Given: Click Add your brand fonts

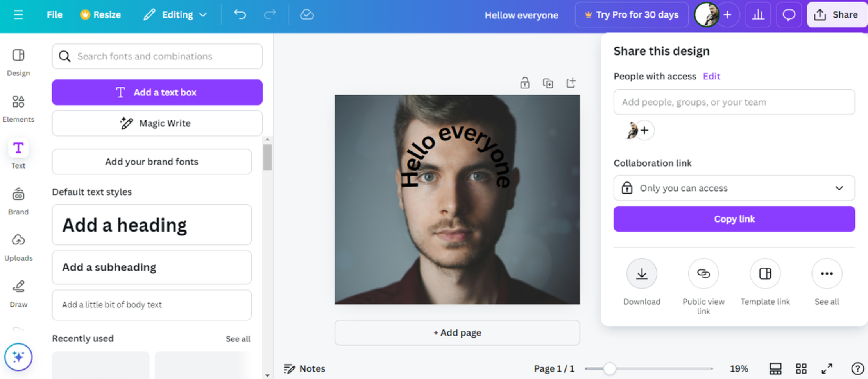Looking at the screenshot, I should tap(152, 162).
